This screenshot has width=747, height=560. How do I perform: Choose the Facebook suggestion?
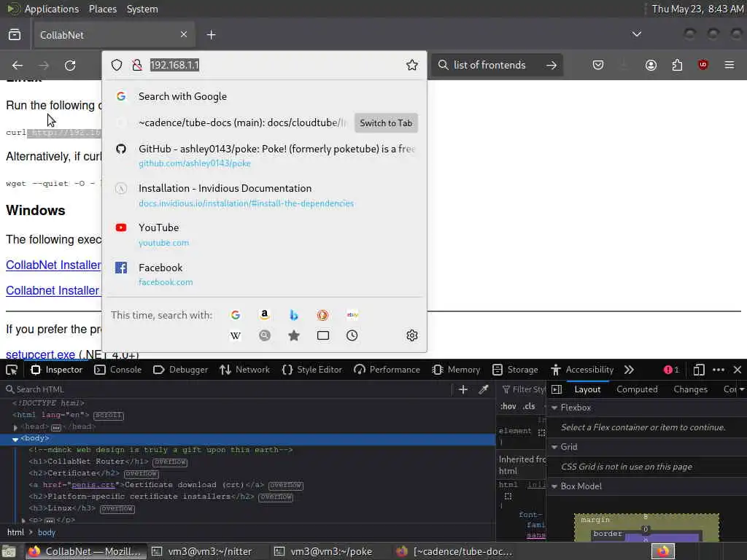point(264,274)
